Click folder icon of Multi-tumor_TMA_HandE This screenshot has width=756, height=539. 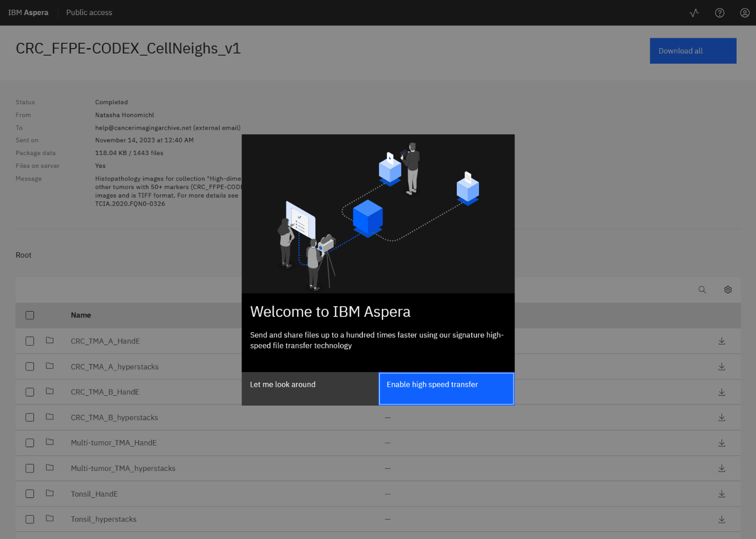tap(50, 442)
